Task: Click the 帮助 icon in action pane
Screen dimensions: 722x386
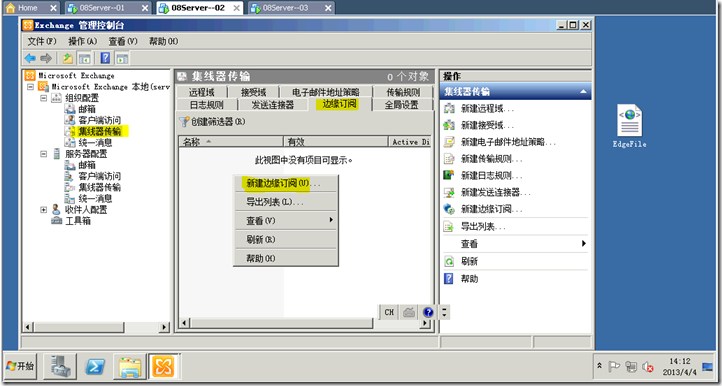Action: [449, 279]
